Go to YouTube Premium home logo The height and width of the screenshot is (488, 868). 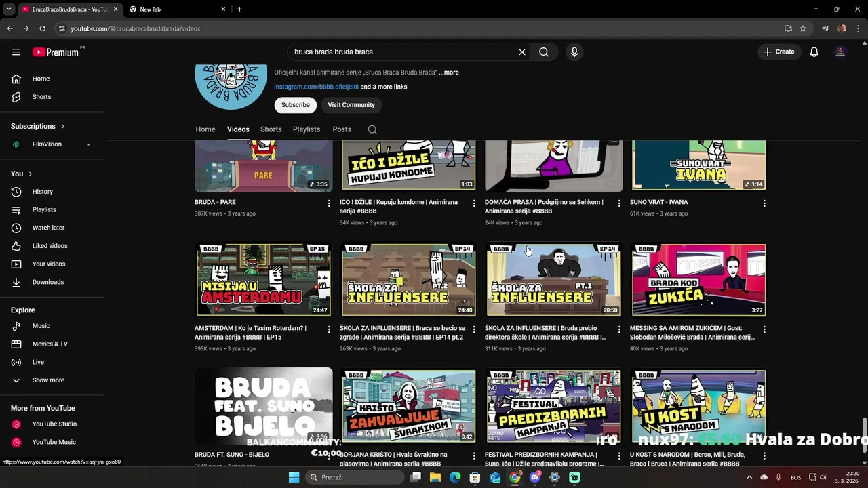(56, 52)
